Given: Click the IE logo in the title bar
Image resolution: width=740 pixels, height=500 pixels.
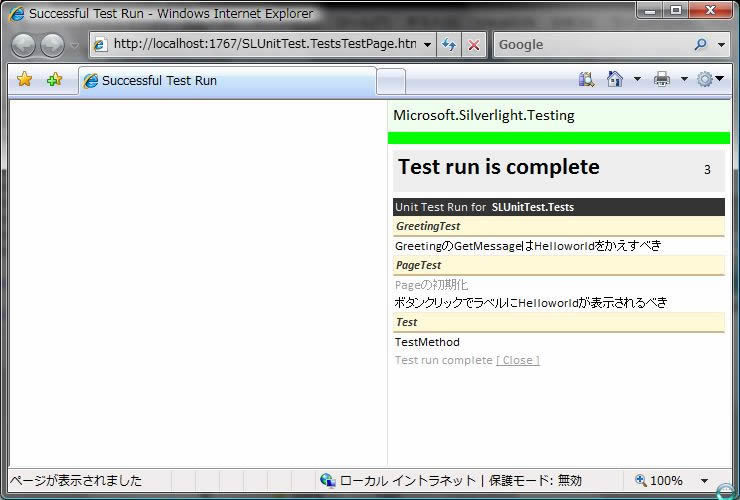Looking at the screenshot, I should [x=16, y=13].
